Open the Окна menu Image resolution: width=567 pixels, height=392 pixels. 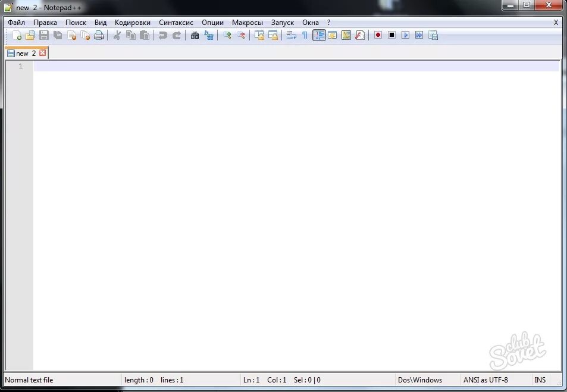point(311,23)
